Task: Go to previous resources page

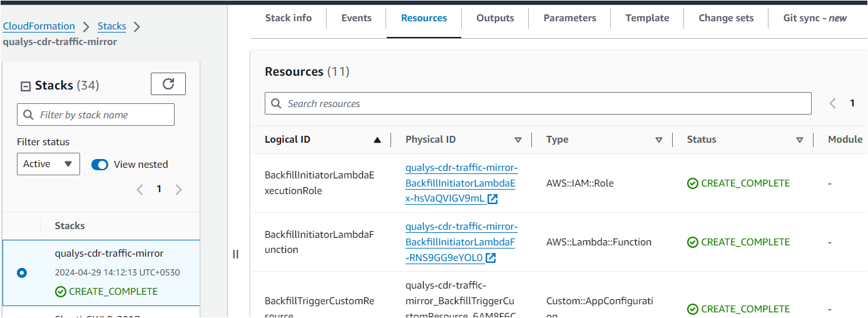Action: pos(832,103)
